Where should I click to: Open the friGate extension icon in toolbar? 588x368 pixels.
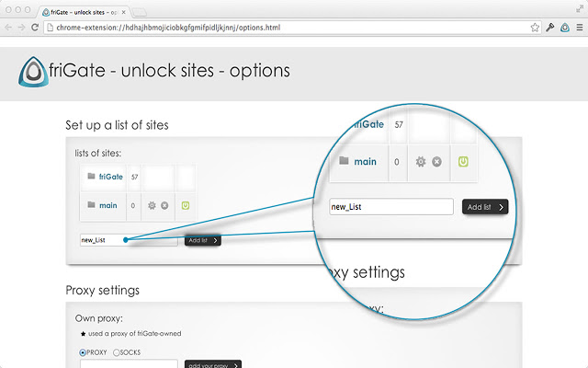point(565,28)
